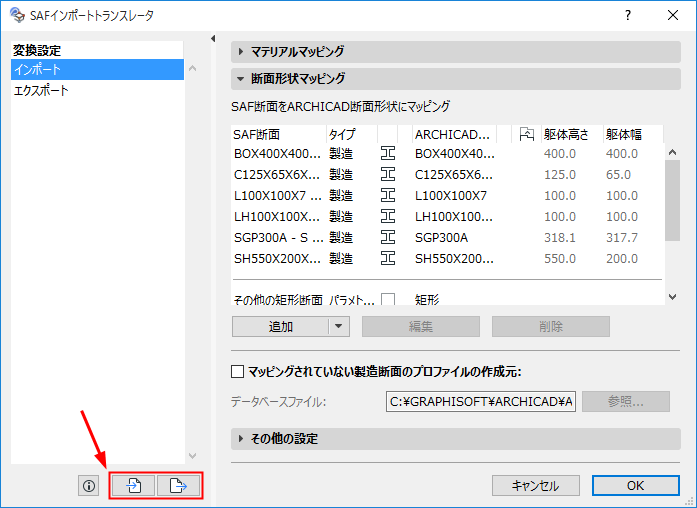Click the profile icon in C125X65X6 row
697x508 pixels.
point(388,175)
